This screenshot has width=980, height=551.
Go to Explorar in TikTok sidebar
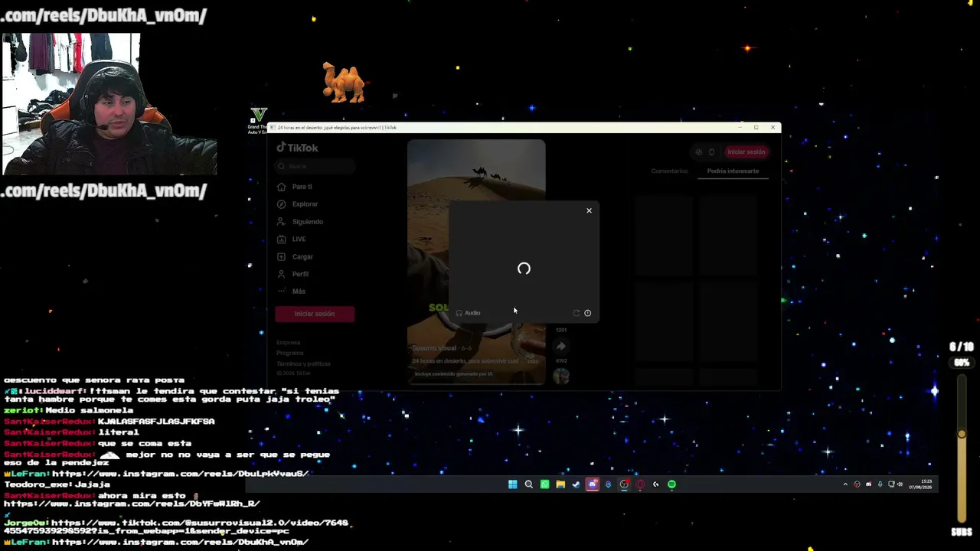tap(298, 204)
